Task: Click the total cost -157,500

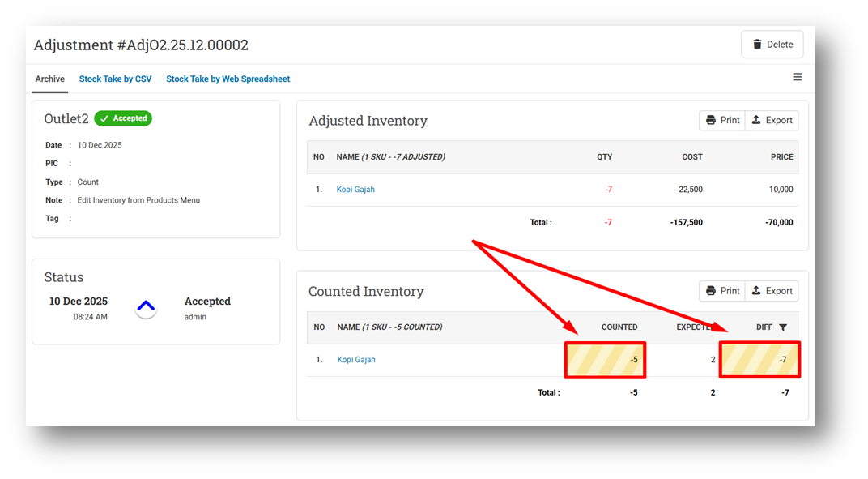Action: [x=687, y=222]
